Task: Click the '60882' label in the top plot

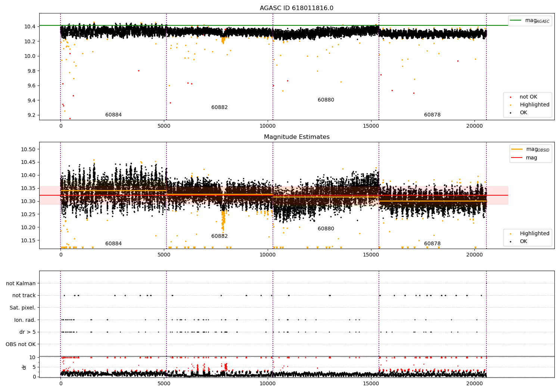Action: [x=220, y=108]
